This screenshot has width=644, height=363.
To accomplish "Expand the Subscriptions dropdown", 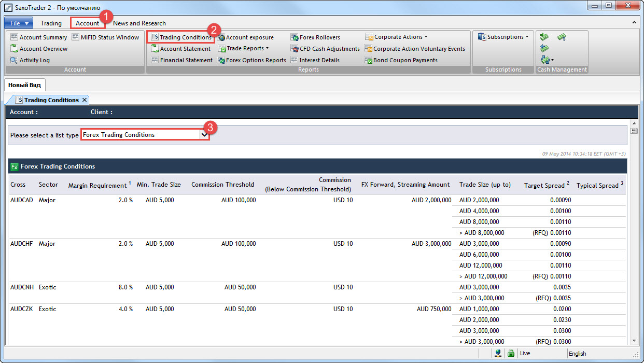I will coord(503,37).
